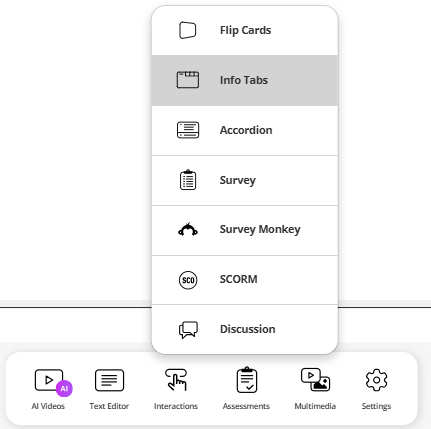
Task: Select the Info Tabs icon
Action: pyautogui.click(x=188, y=80)
